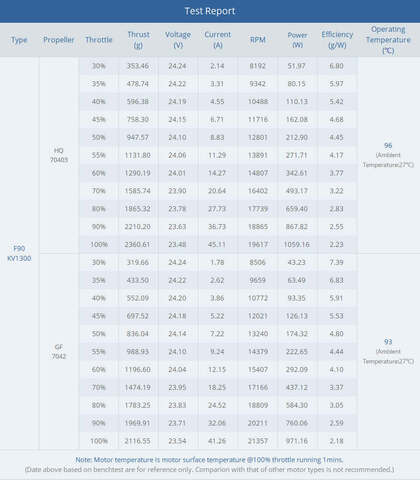Click the Current (A) column header

coord(218,40)
